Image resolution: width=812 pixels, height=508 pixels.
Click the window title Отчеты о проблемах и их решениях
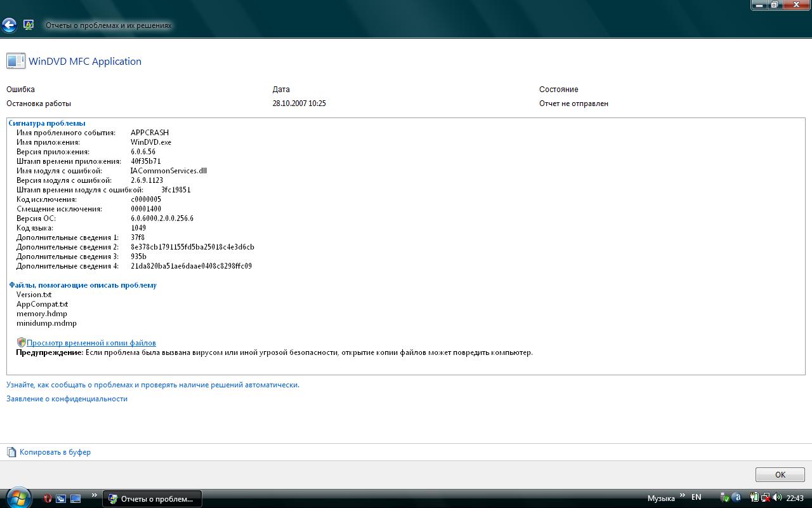click(108, 25)
